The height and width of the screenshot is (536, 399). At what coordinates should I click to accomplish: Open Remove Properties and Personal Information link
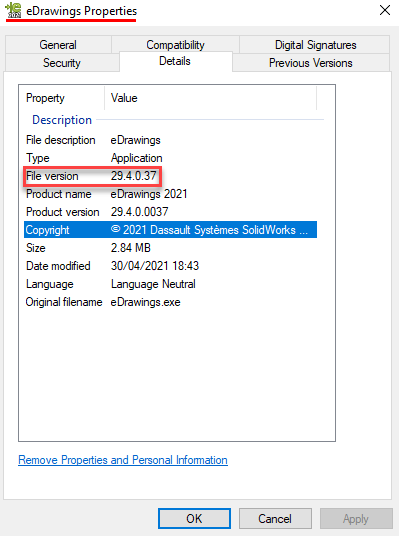(x=123, y=460)
